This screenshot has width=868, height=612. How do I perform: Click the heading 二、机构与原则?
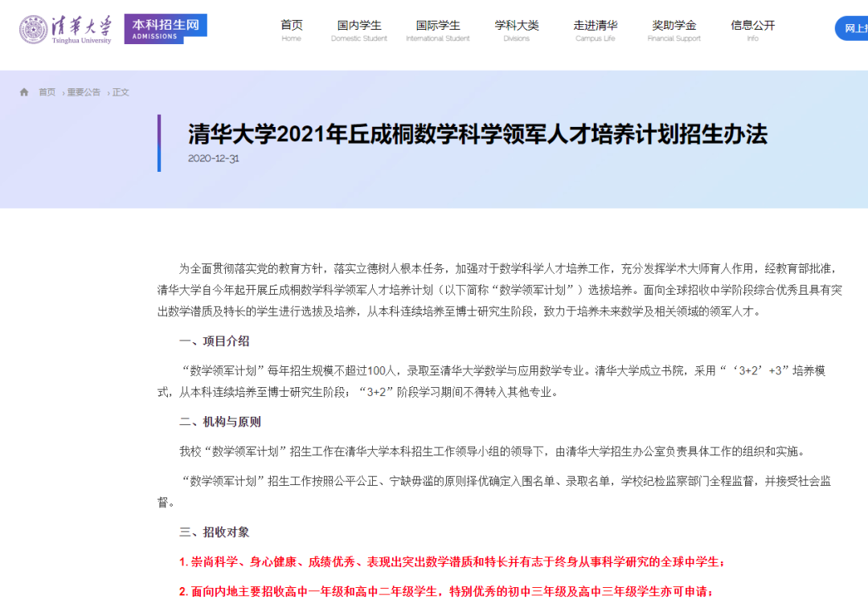tap(219, 422)
